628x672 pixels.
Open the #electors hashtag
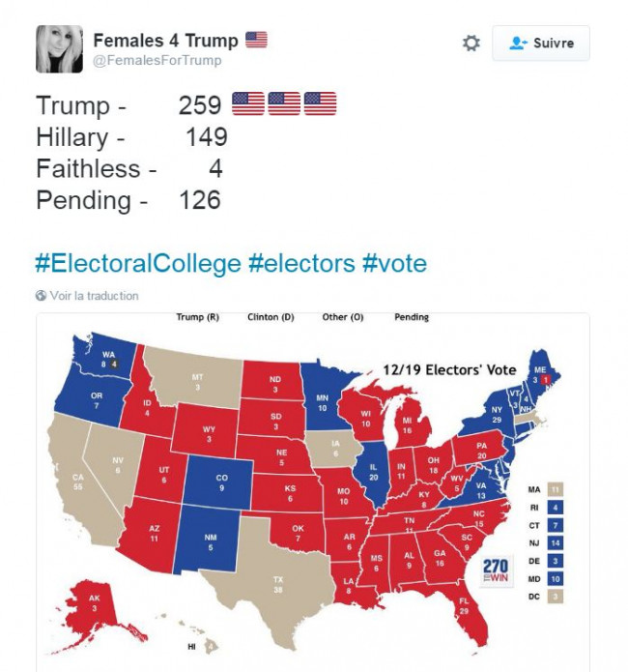[x=301, y=263]
